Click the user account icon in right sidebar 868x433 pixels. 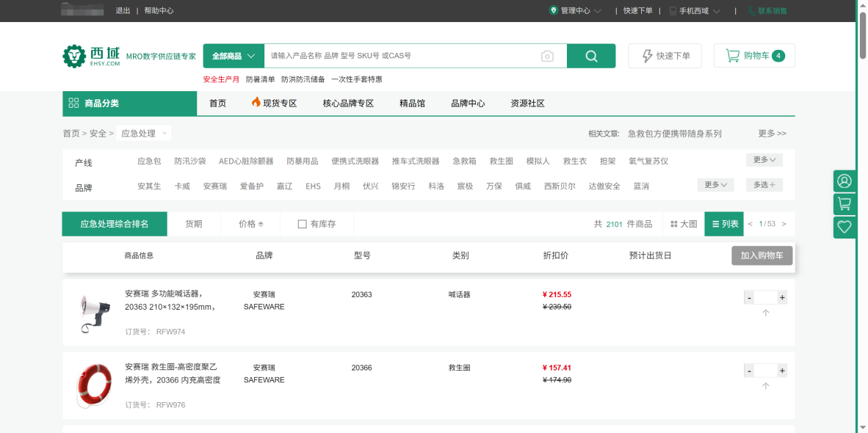845,181
